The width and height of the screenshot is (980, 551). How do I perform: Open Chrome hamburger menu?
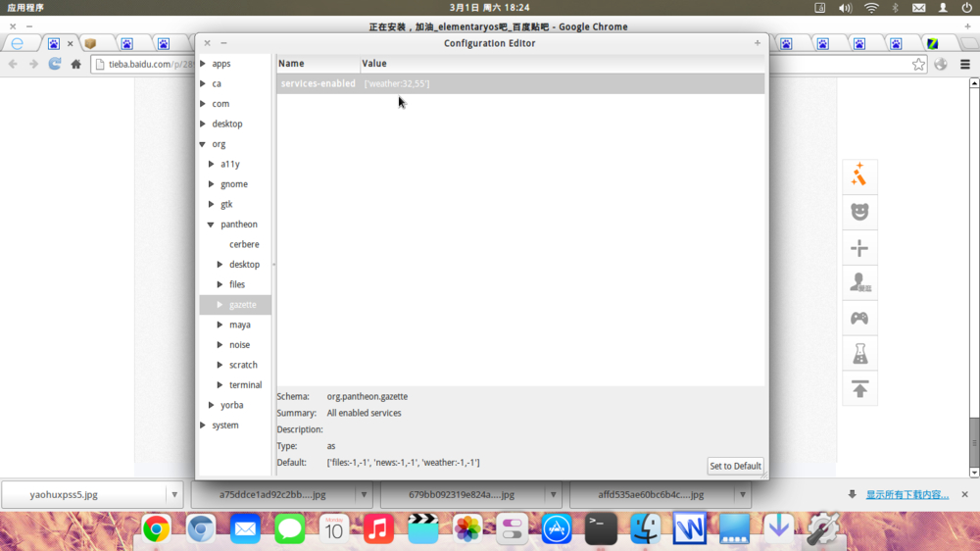pos(965,64)
